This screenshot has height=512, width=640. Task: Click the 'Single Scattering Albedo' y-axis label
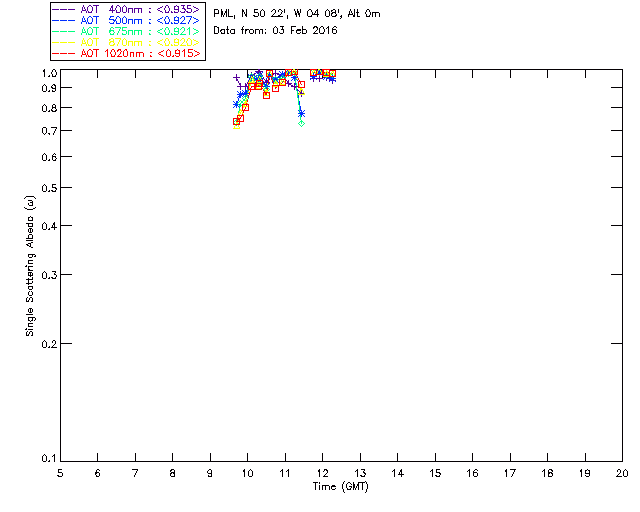pyautogui.click(x=31, y=265)
